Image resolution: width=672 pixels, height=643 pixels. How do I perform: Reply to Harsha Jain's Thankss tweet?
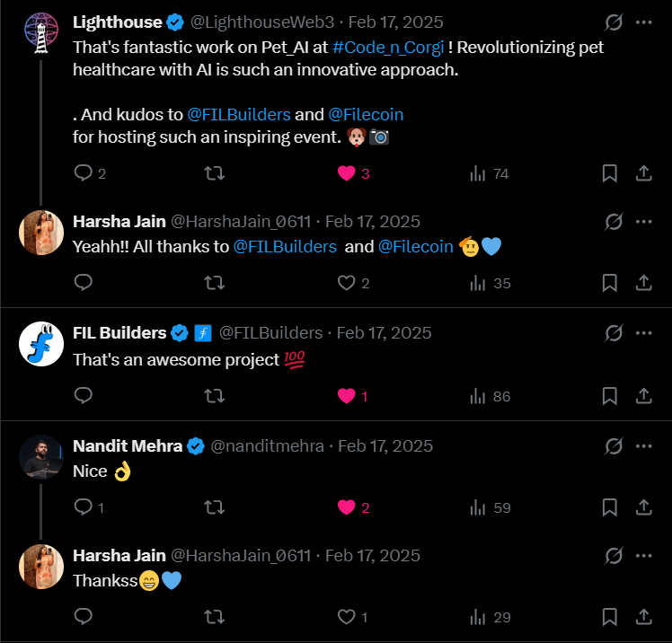[84, 617]
